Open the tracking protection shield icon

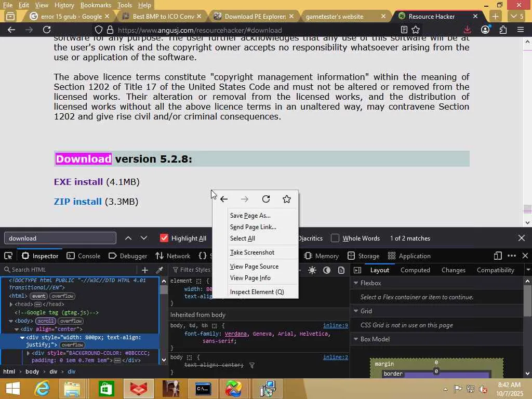click(x=98, y=30)
